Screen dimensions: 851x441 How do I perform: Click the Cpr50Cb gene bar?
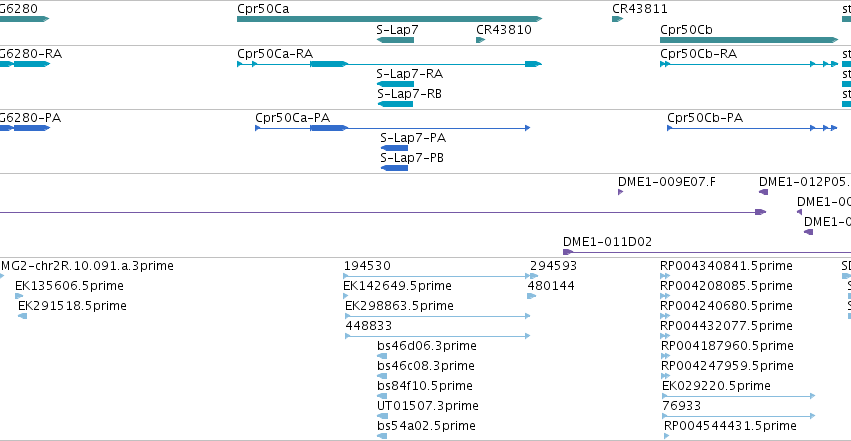[x=750, y=40]
